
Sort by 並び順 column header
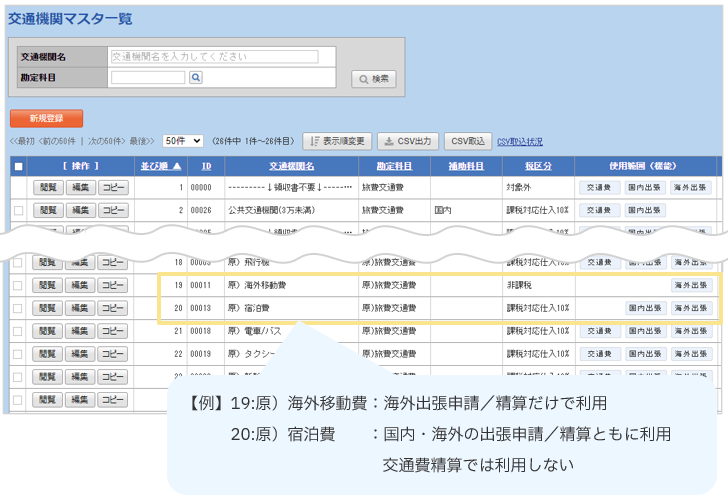point(160,166)
